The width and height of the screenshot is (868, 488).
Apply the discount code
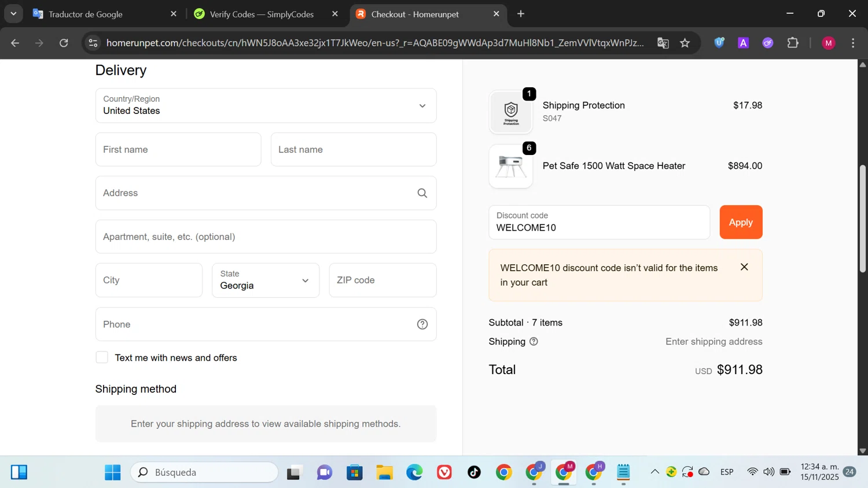pos(741,222)
